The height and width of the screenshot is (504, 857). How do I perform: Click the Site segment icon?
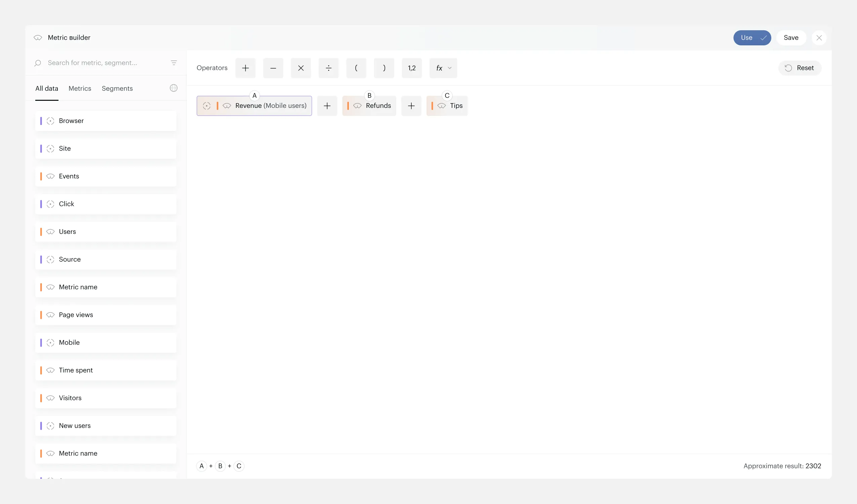tap(50, 149)
